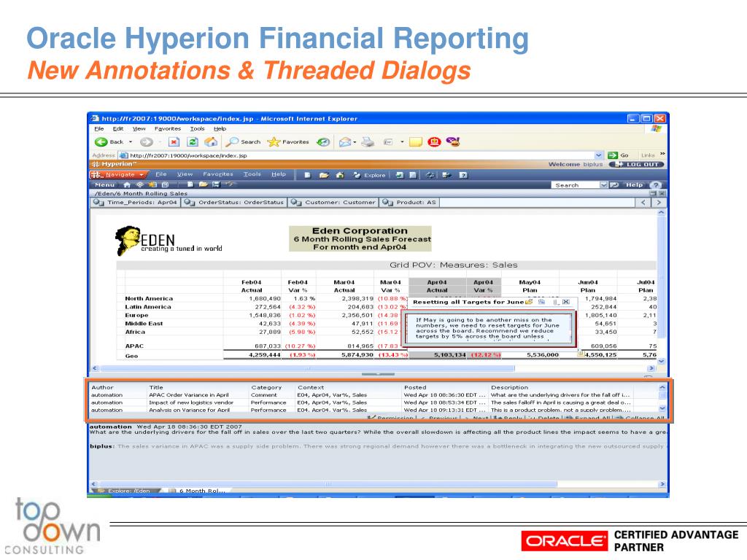This screenshot has height=560, width=747.
Task: Open the Search box dropdown arrow
Action: [603, 184]
